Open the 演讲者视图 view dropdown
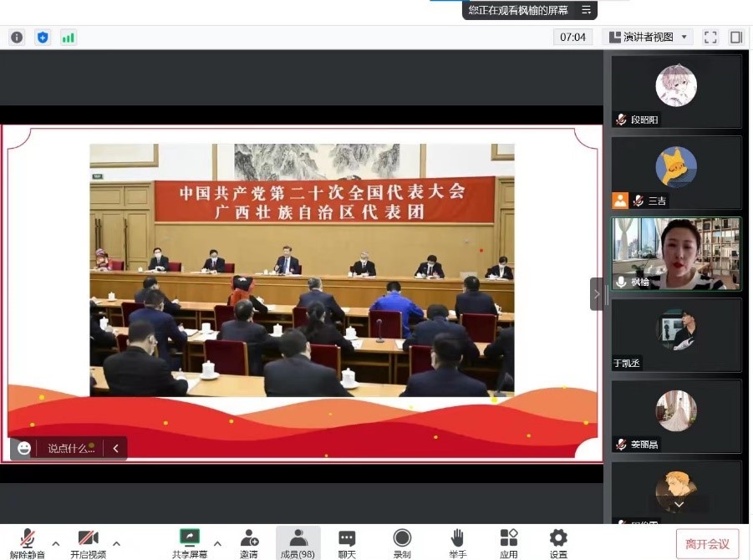The width and height of the screenshot is (753, 560). click(x=648, y=37)
